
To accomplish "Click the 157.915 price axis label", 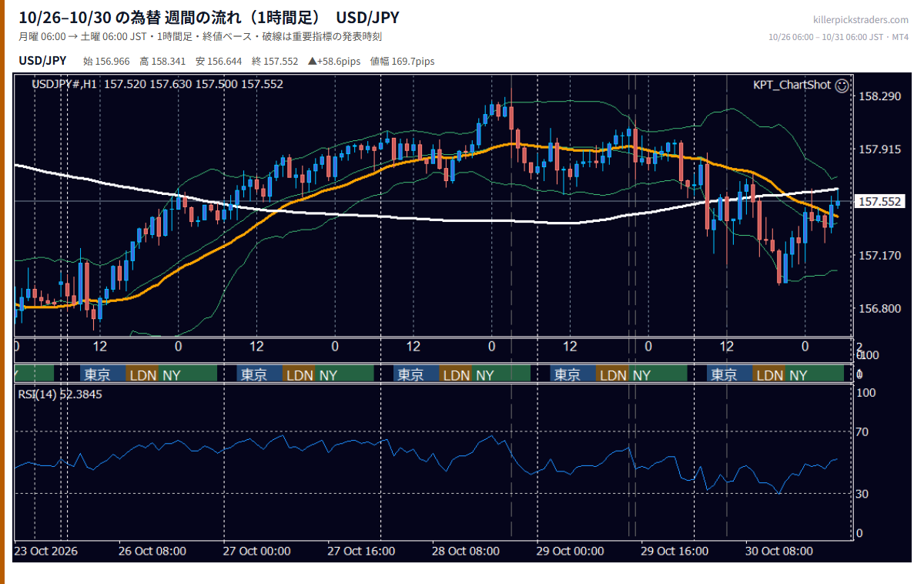I will click(879, 149).
